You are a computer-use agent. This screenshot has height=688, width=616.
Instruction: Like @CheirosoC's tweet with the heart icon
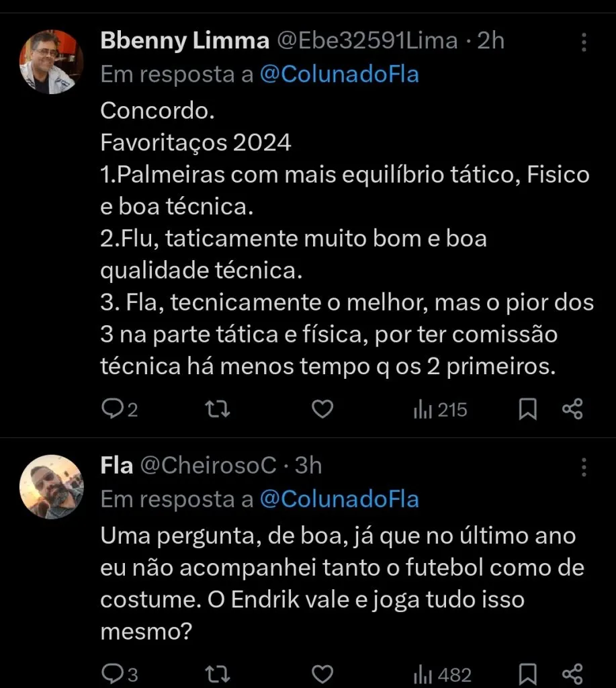click(322, 673)
